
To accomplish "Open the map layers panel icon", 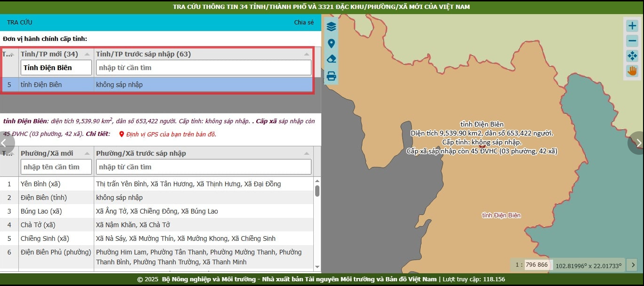I will coord(331,26).
